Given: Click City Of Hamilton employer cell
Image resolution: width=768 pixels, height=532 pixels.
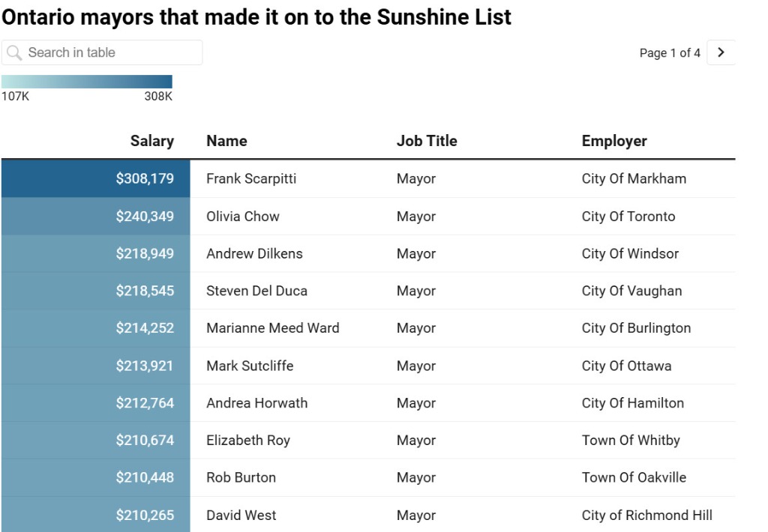Looking at the screenshot, I should pos(632,403).
